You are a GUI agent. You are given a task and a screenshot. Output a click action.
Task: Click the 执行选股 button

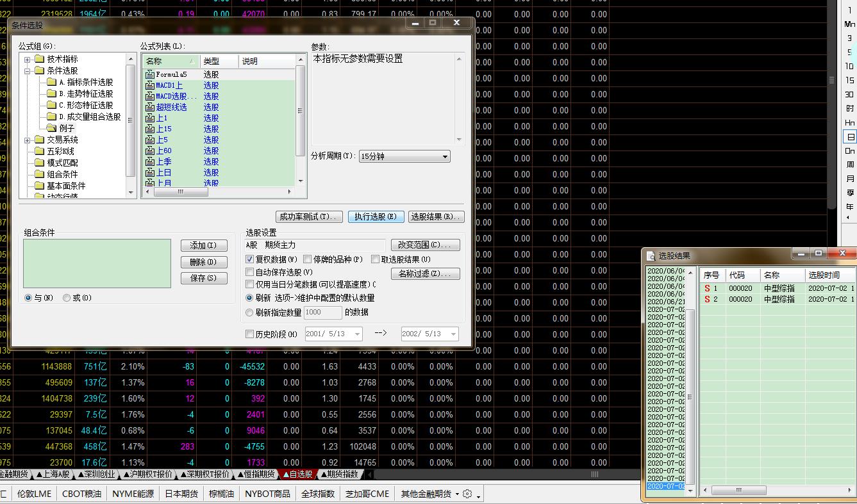pos(376,216)
